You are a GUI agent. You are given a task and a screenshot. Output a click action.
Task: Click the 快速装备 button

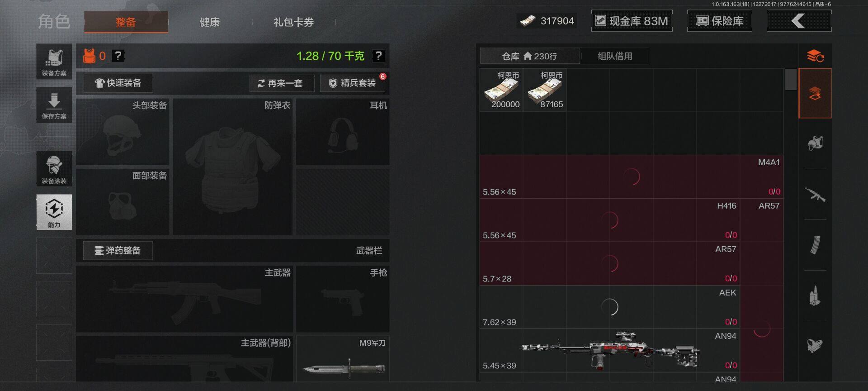point(118,83)
